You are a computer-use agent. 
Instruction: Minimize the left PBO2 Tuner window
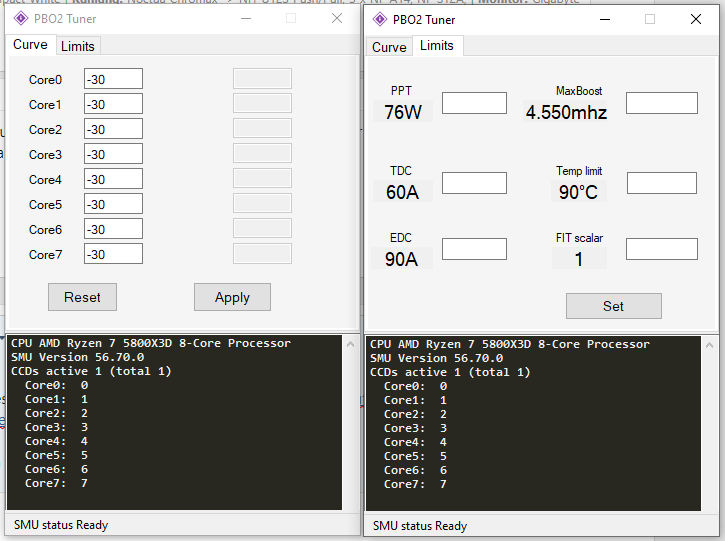tap(246, 18)
